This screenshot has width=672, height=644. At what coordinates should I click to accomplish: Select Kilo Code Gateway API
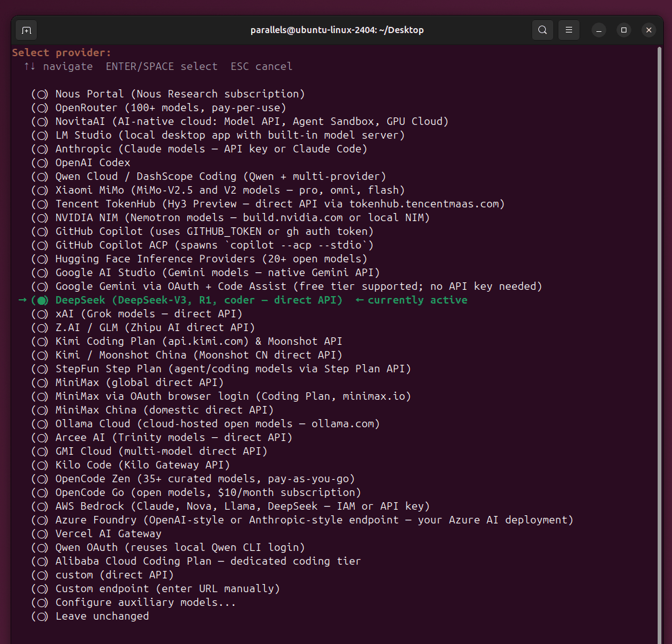pyautogui.click(x=131, y=464)
